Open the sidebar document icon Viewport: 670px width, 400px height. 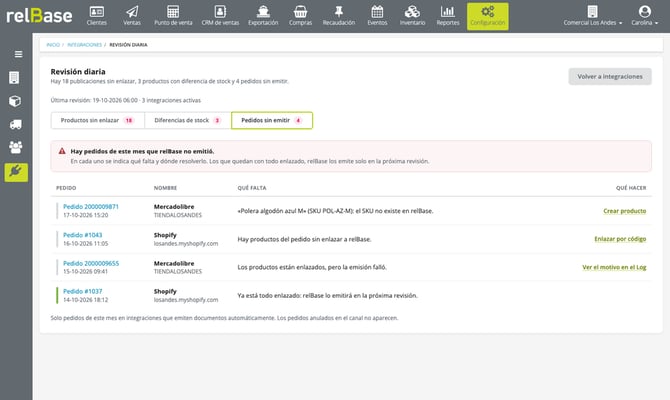14,78
